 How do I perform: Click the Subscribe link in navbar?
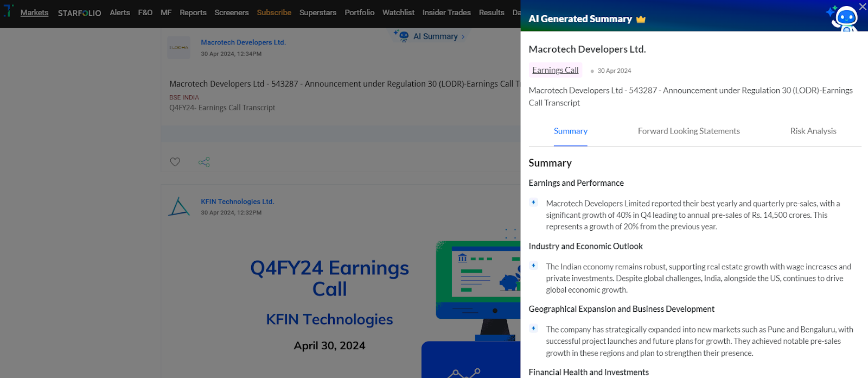click(x=274, y=12)
